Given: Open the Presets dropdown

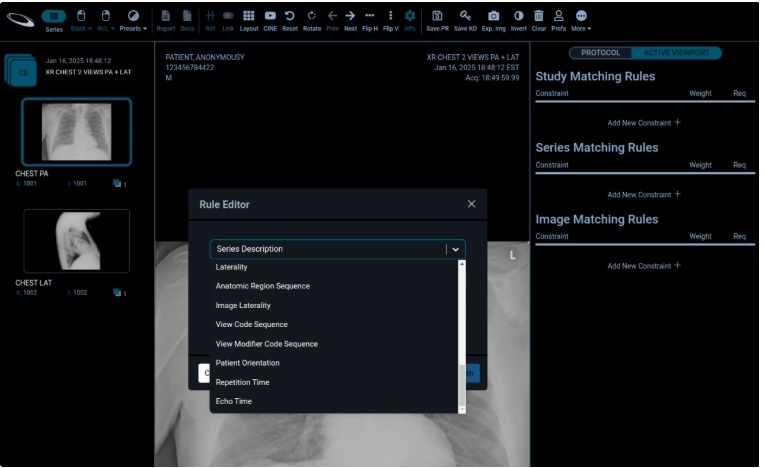Looking at the screenshot, I should tap(133, 20).
